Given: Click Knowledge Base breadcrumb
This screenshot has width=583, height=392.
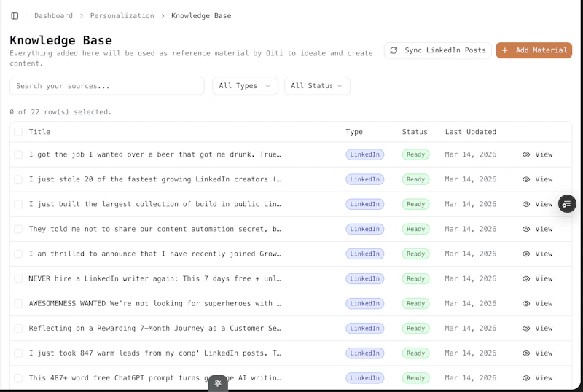Looking at the screenshot, I should click(201, 15).
